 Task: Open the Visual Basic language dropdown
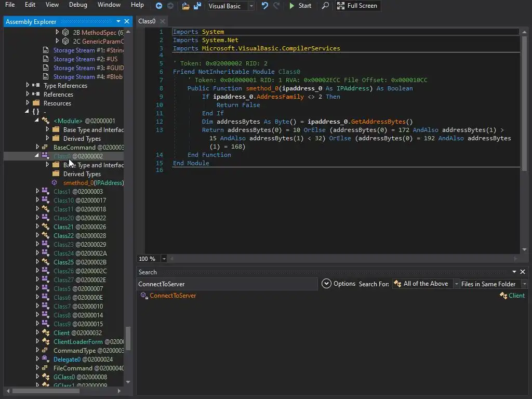(x=231, y=6)
